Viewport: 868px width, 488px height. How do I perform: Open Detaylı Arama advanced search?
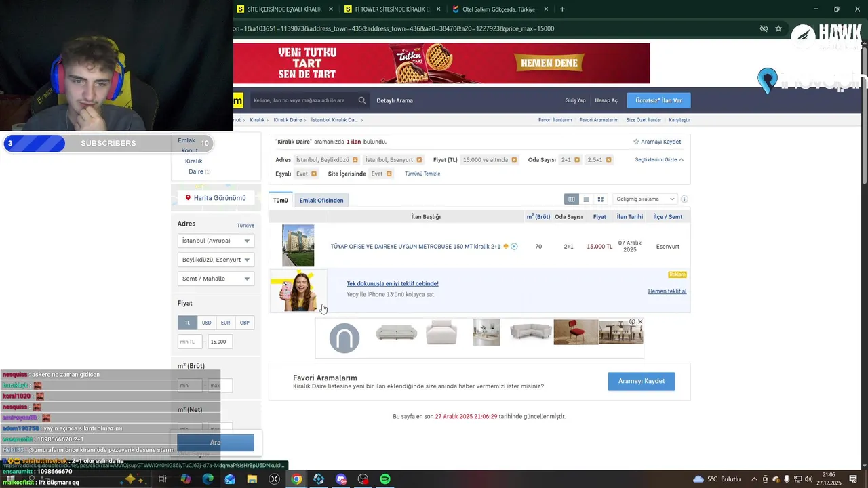[x=395, y=100]
